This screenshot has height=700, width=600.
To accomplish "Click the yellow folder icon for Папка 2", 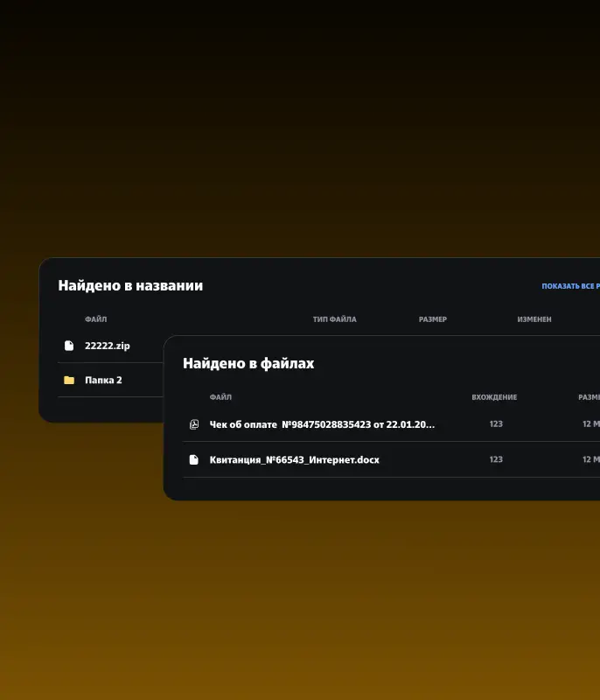I will 69,380.
